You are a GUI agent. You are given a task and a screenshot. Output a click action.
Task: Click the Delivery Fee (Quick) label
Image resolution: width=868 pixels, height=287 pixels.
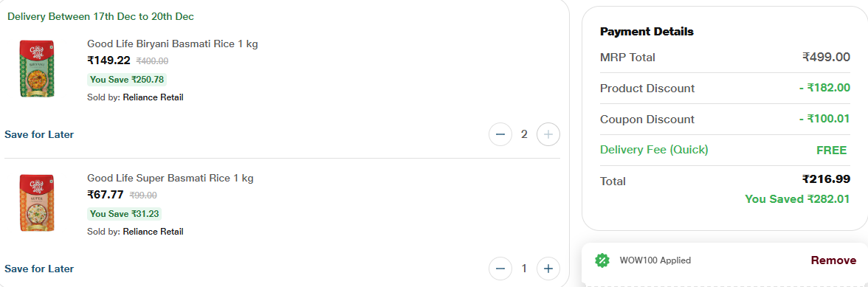(654, 149)
